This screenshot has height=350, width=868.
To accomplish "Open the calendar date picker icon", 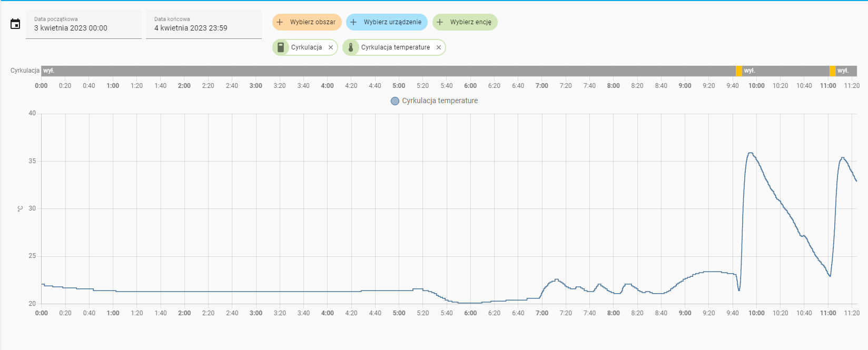I will 15,24.
